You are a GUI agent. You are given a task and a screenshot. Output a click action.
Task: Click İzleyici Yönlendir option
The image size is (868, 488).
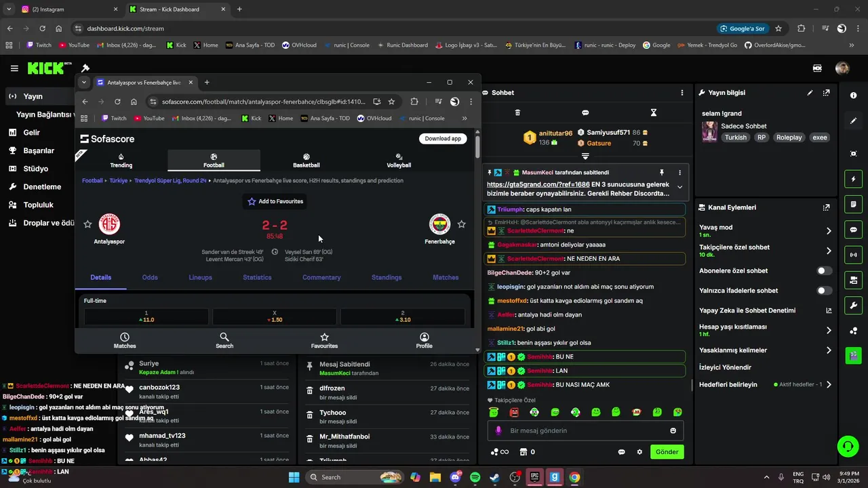pyautogui.click(x=725, y=367)
